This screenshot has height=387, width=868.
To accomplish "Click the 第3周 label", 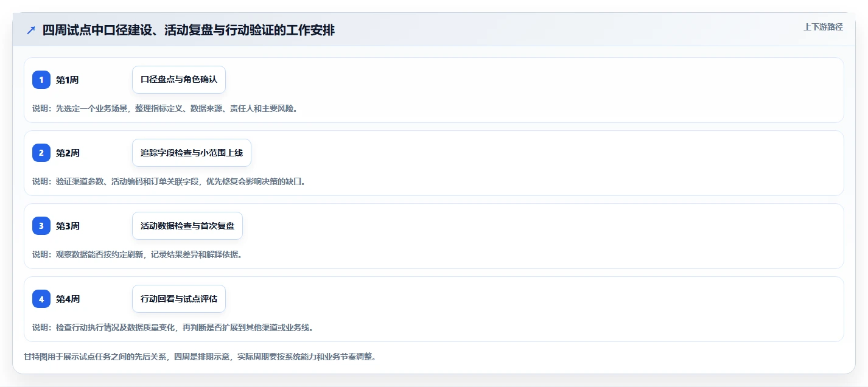I will 68,226.
